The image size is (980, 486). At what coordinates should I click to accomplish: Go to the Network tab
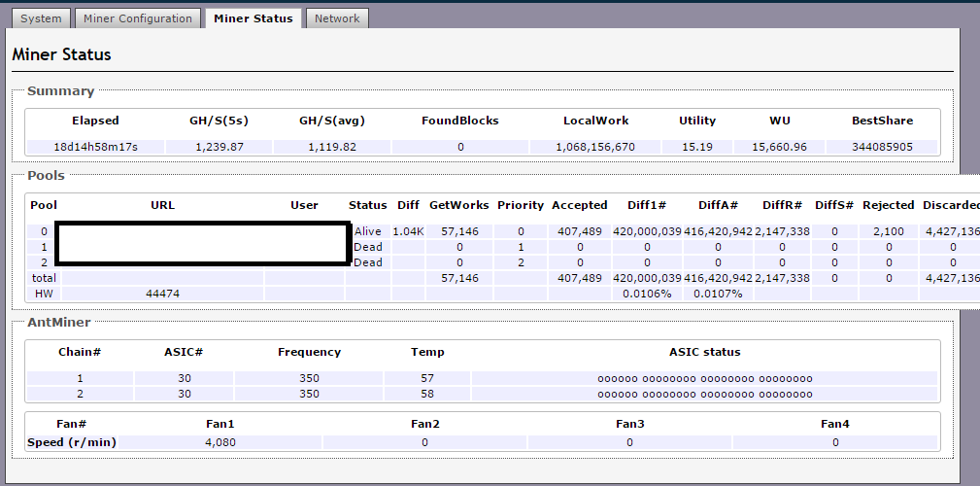[x=337, y=18]
